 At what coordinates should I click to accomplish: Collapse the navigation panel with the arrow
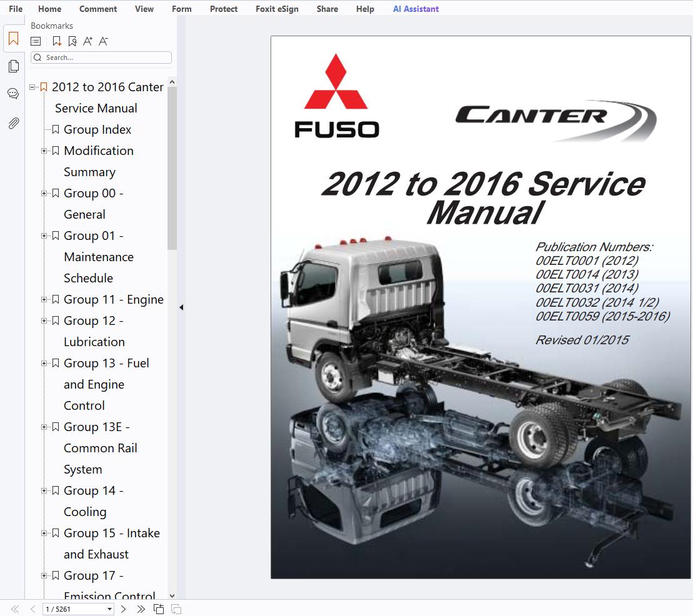[x=181, y=307]
